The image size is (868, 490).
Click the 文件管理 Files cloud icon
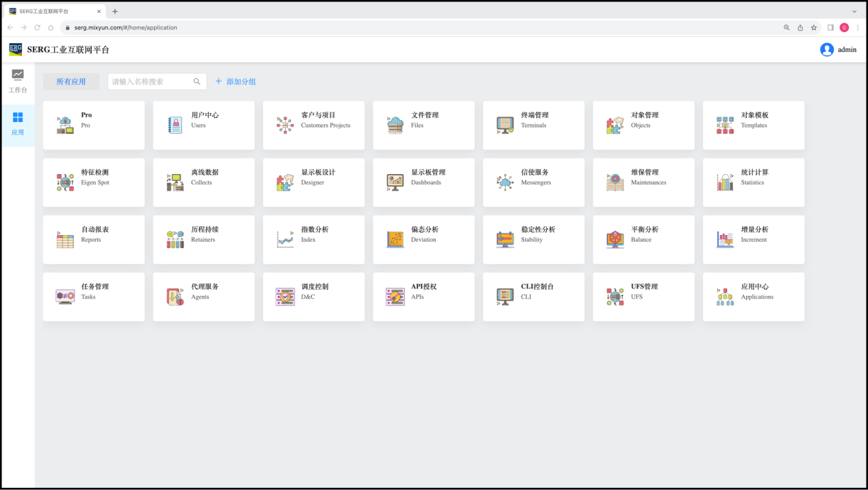[x=395, y=125]
